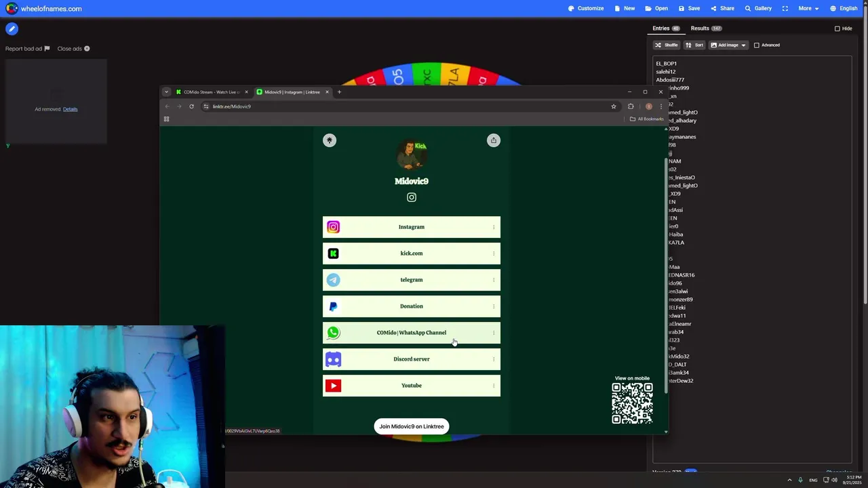Click the Midovic9 profile avatar
Viewport: 868px width, 488px height.
point(412,155)
